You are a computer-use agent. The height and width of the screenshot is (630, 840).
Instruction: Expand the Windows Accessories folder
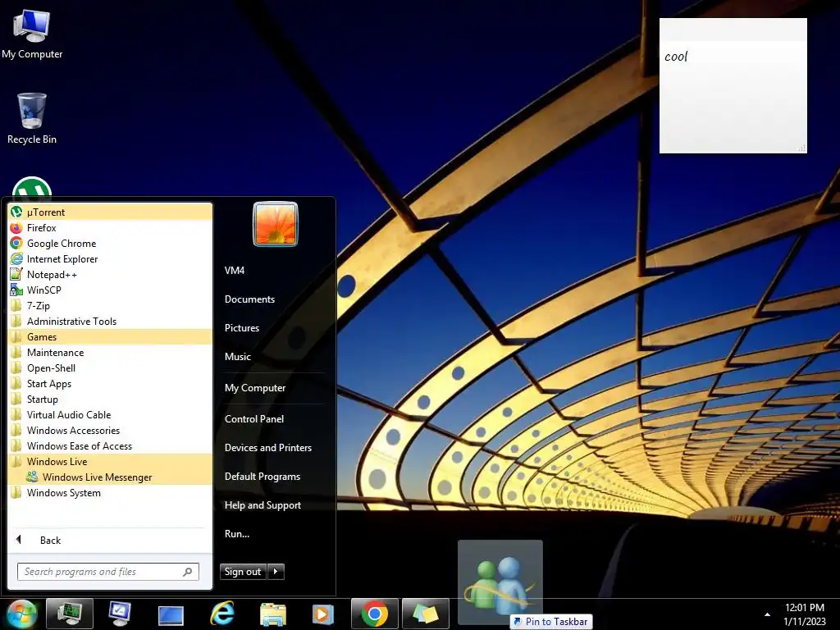click(x=111, y=430)
